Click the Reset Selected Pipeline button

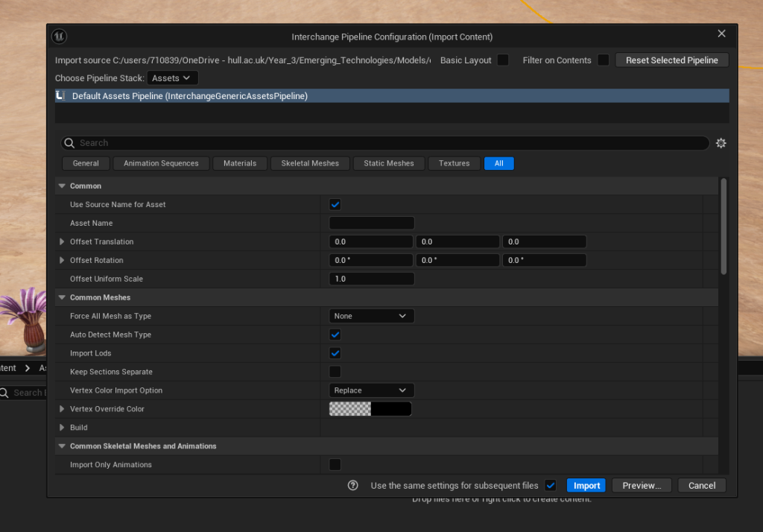point(671,60)
